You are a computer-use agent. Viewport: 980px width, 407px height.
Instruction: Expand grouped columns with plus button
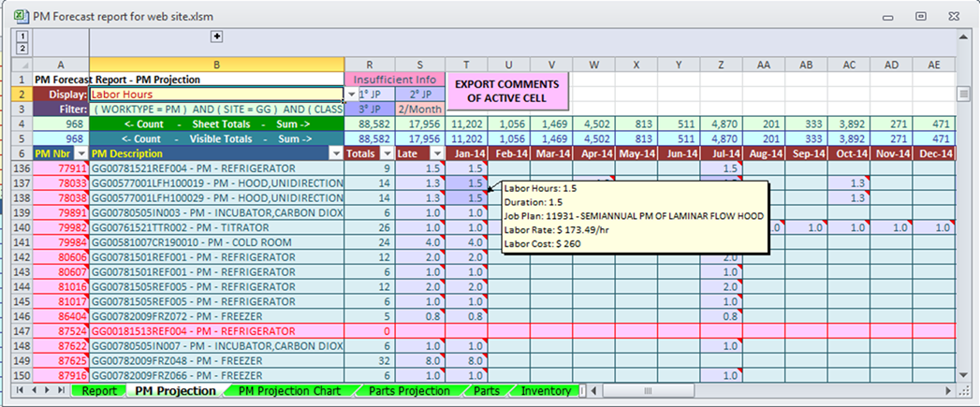[217, 36]
